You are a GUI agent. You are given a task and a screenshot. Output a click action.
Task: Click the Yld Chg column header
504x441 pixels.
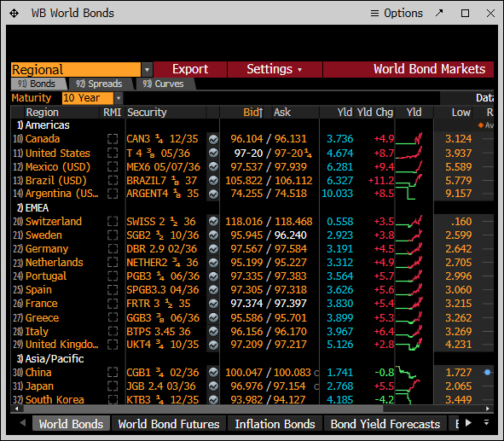point(374,113)
